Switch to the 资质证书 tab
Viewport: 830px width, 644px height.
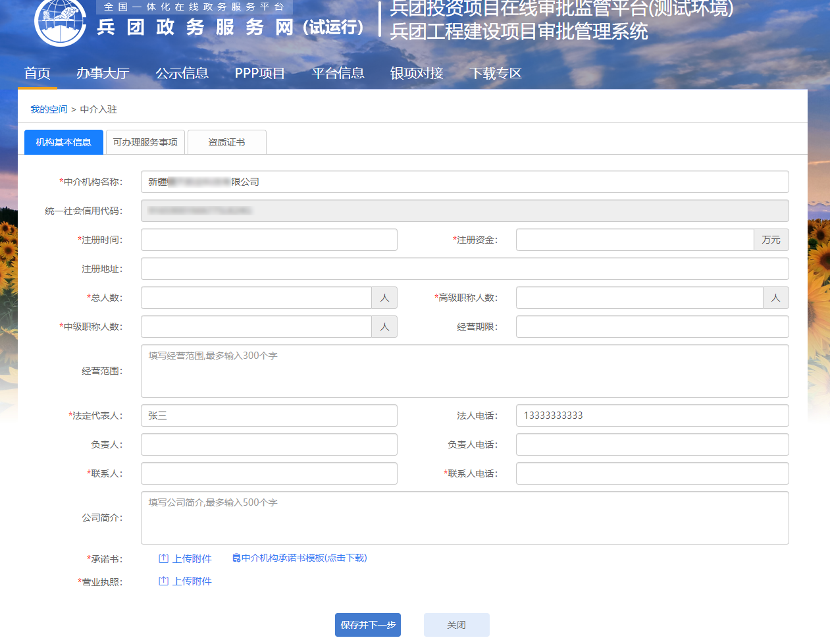226,142
